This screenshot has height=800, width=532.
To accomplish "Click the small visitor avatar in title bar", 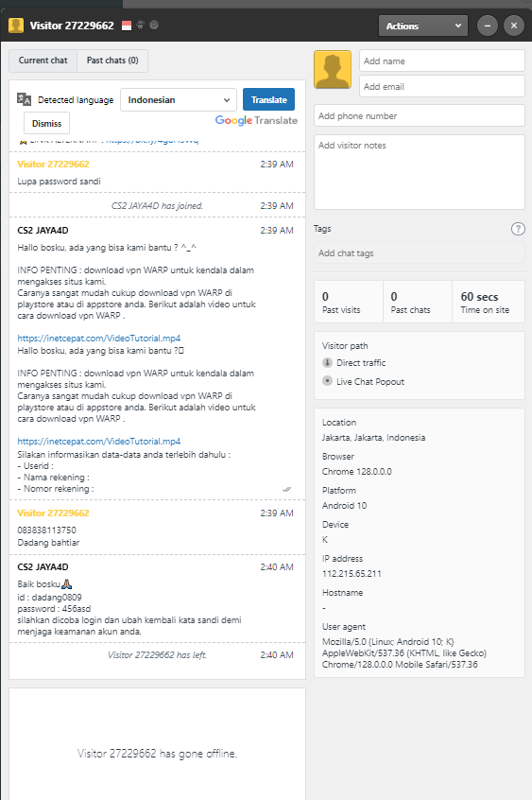I will (16, 26).
